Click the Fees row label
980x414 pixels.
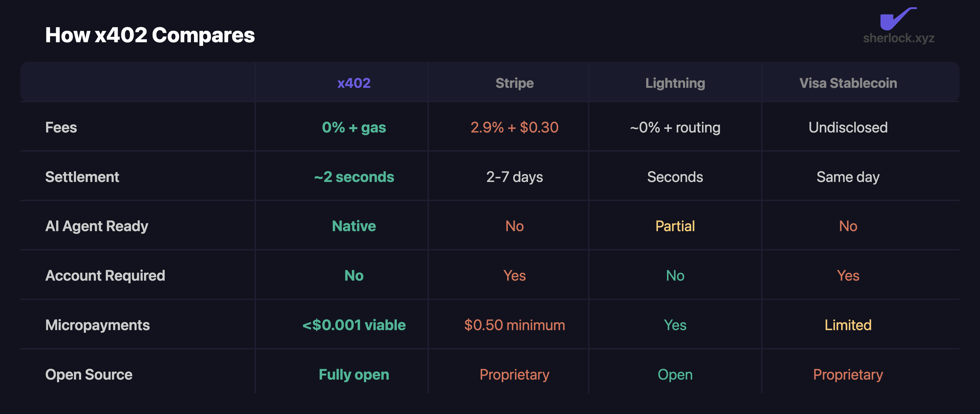click(61, 128)
